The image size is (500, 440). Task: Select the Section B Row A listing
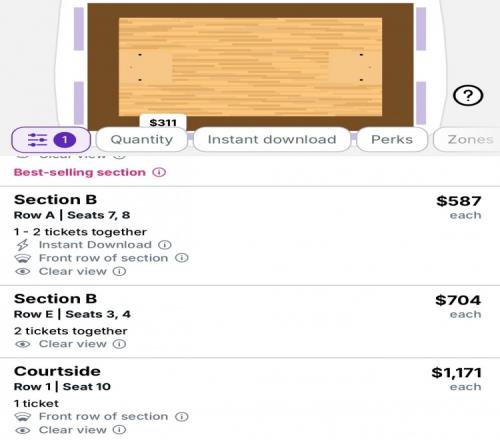pyautogui.click(x=250, y=236)
